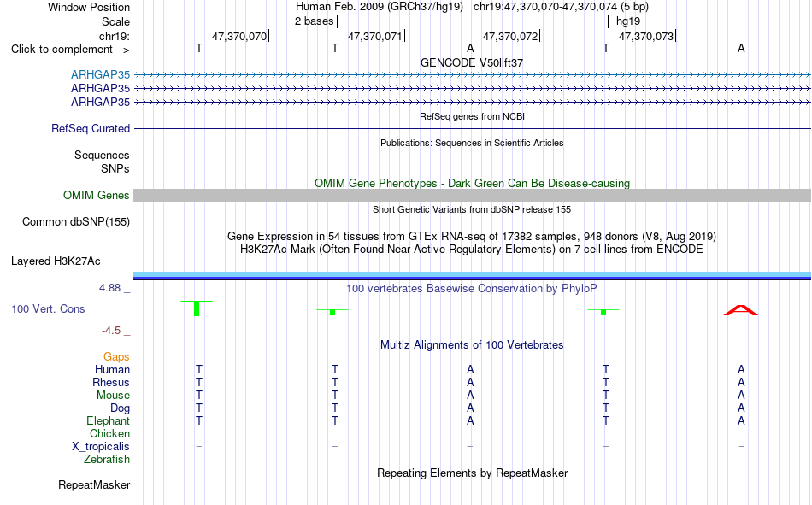Click the 'RefSeq genes from NCBI' title

[x=472, y=116]
